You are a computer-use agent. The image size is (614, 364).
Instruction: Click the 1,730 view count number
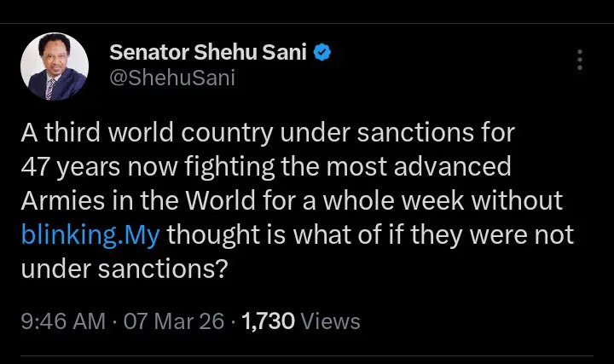269,321
